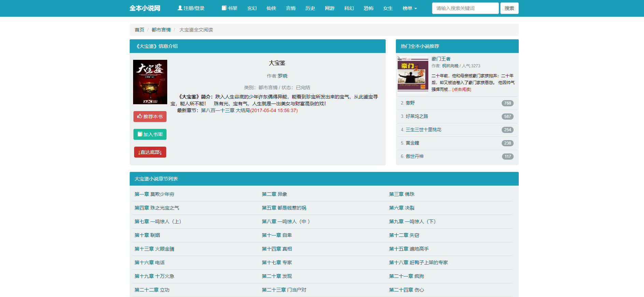Go to the 仙侠 category
Viewport: 644px width, 297px height.
(x=271, y=8)
